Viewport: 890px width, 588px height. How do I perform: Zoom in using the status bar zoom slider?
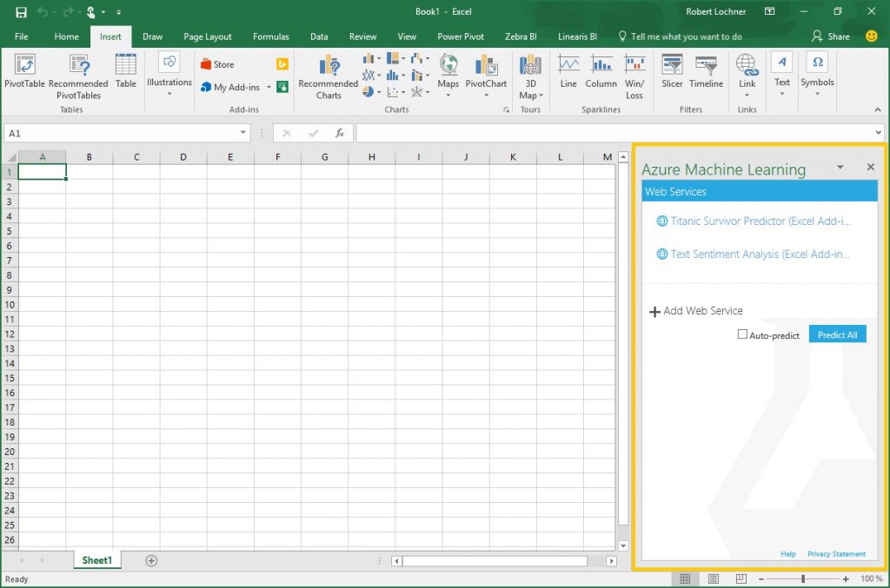[x=847, y=578]
